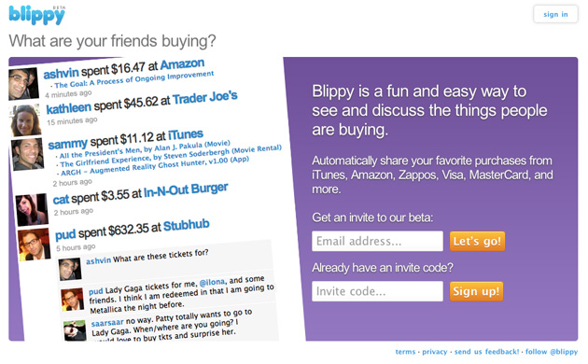Click saarsaar's comment avatar

tap(75, 330)
